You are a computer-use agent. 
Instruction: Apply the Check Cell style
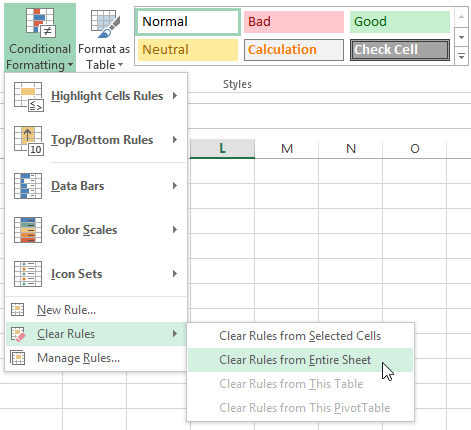(x=400, y=50)
